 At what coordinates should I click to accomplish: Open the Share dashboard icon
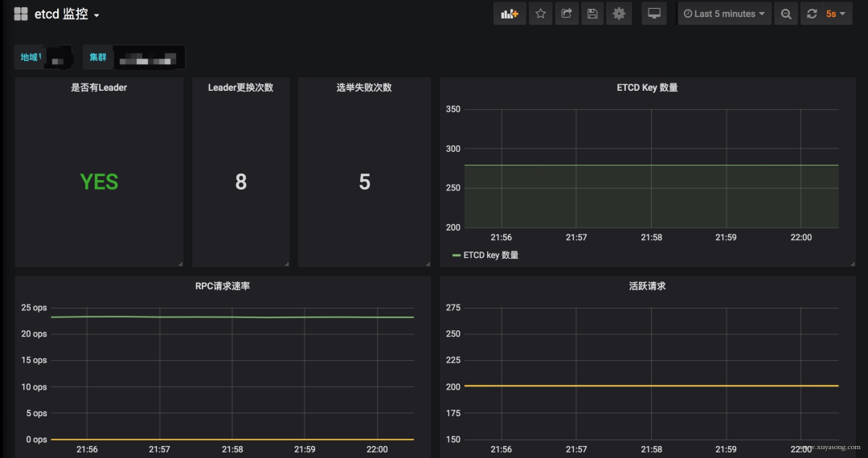tap(567, 14)
